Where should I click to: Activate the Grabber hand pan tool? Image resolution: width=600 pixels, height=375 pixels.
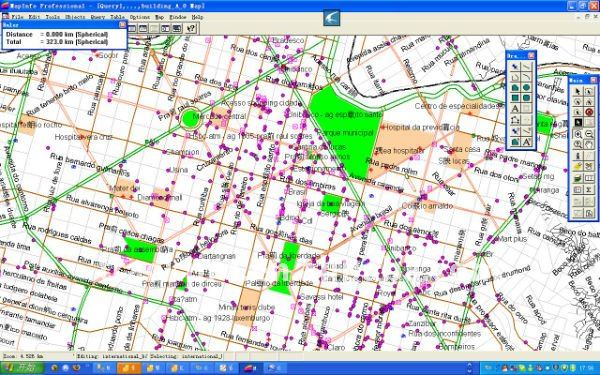pyautogui.click(x=589, y=145)
